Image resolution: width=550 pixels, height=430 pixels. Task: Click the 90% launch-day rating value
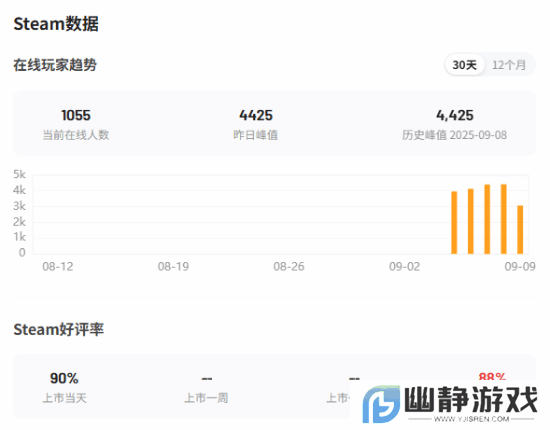click(64, 378)
